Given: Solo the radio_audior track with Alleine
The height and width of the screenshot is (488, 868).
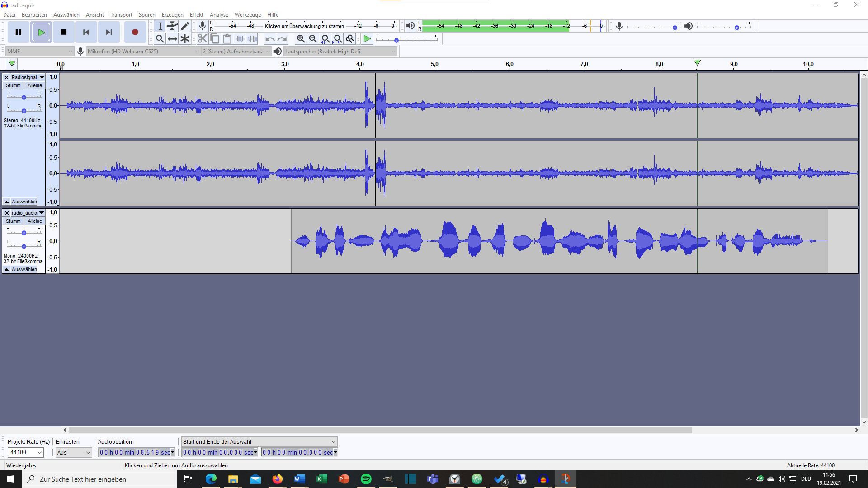Looking at the screenshot, I should click(34, 221).
